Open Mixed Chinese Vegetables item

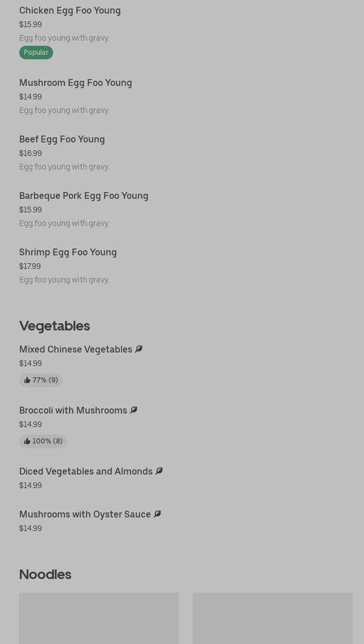click(75, 349)
